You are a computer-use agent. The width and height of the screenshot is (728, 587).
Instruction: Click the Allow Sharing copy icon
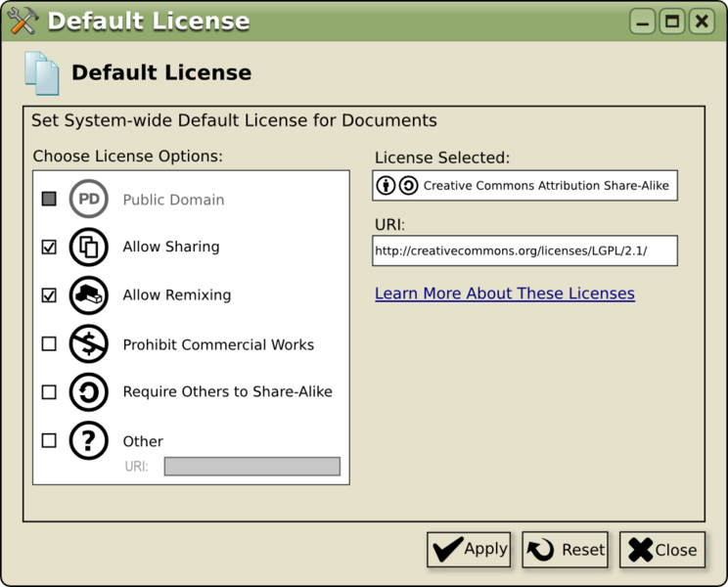[89, 247]
